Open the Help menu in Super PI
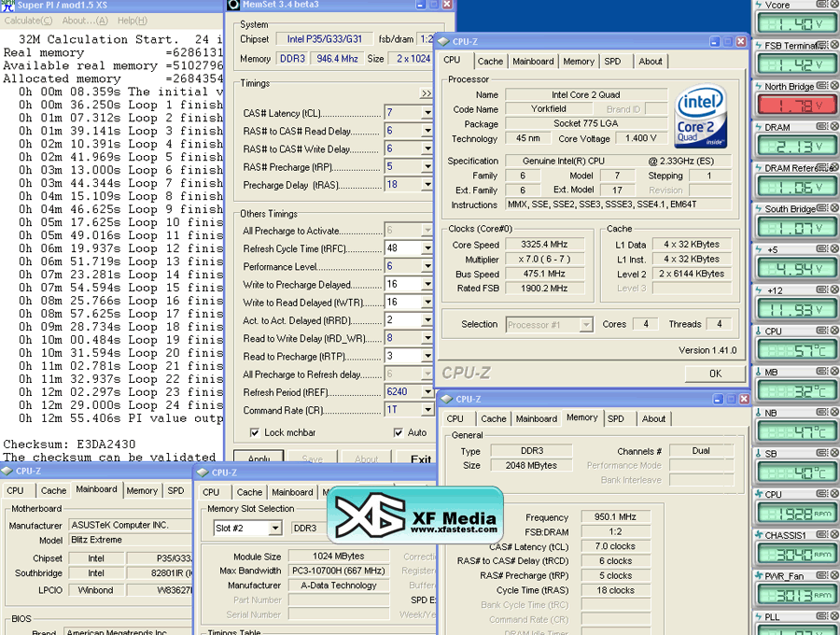Screen dimensions: 840x635 click(x=133, y=21)
